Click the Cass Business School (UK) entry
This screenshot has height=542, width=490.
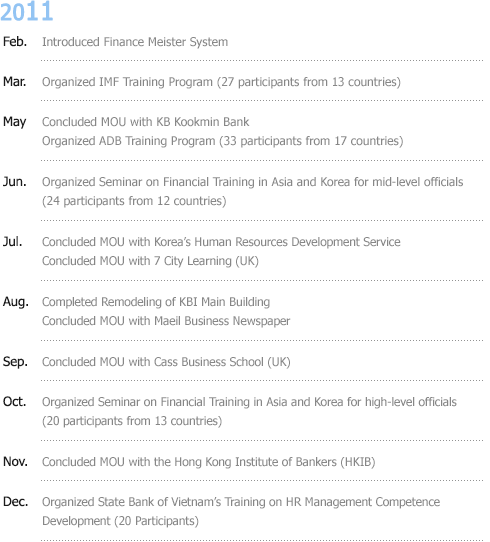point(166,362)
